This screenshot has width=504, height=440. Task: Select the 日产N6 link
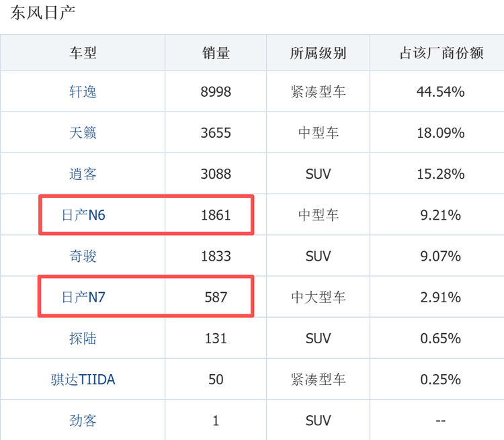83,216
